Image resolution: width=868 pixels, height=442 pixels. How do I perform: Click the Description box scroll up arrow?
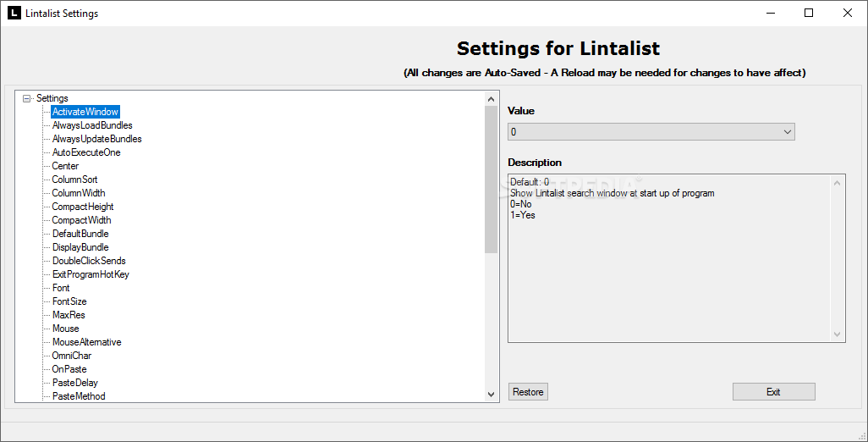(x=837, y=183)
